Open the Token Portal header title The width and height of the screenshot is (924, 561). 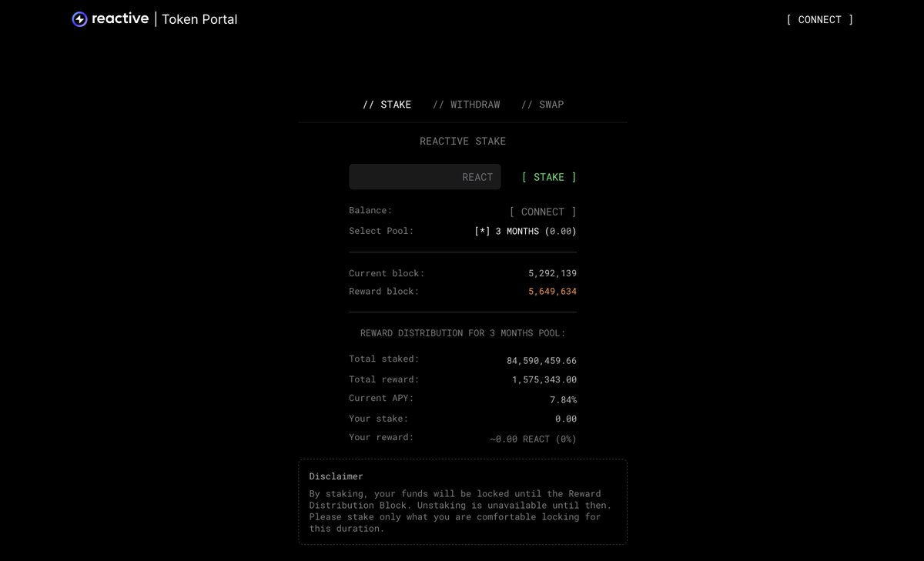tap(199, 19)
